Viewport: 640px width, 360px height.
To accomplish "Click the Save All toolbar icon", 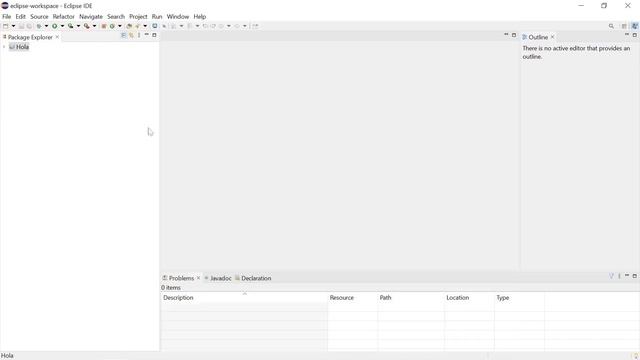I will click(x=29, y=26).
